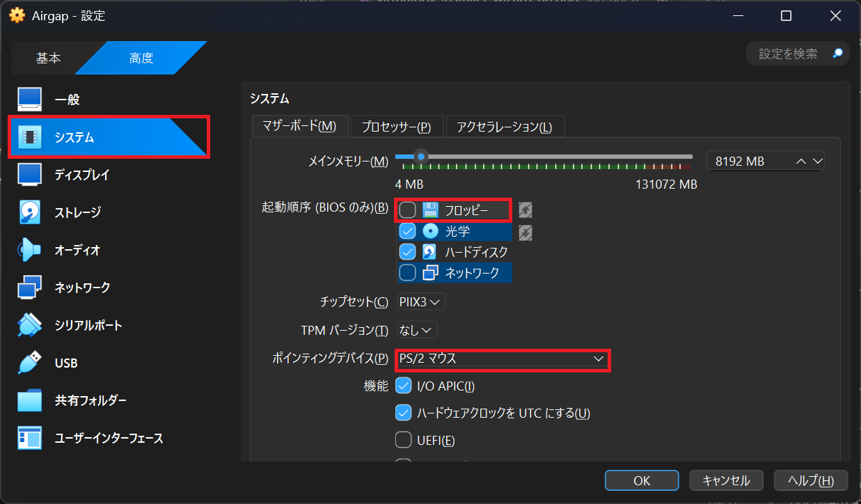This screenshot has height=504, width=861.
Task: Expand the ポインティングデバイス PS/2 マウス dropdown
Action: (502, 359)
